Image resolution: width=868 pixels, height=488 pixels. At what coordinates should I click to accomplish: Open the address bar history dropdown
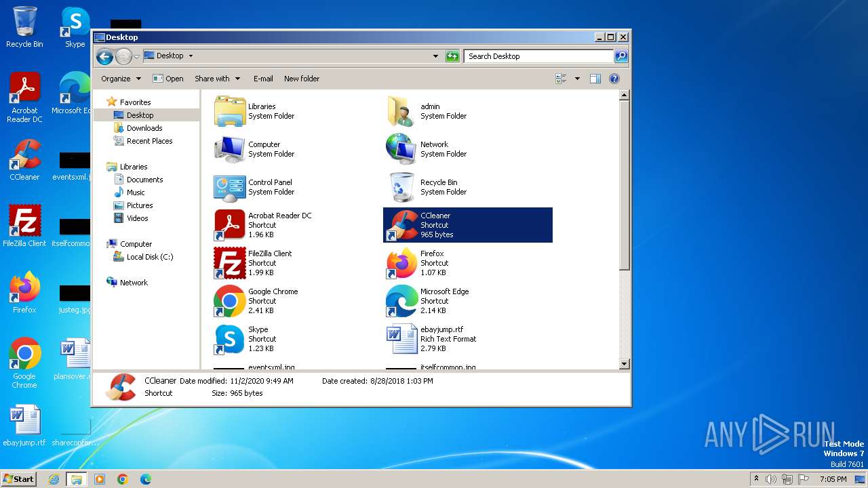pos(435,56)
